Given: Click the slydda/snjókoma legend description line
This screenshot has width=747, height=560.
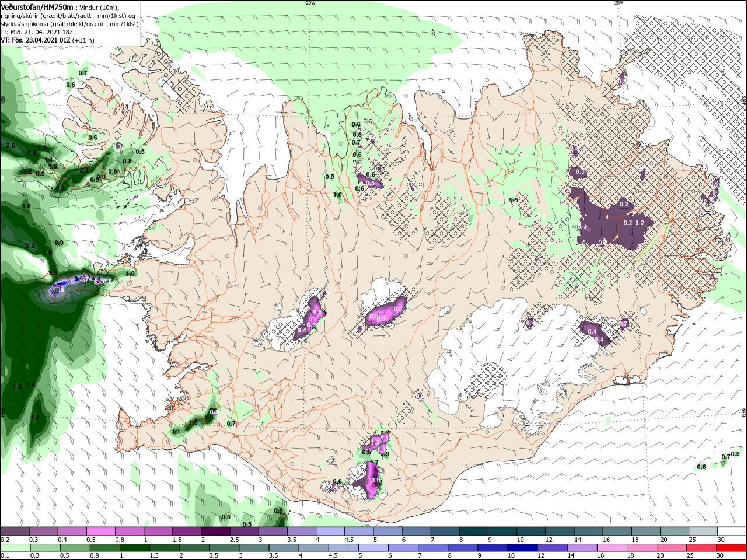Looking at the screenshot, I should (x=69, y=24).
